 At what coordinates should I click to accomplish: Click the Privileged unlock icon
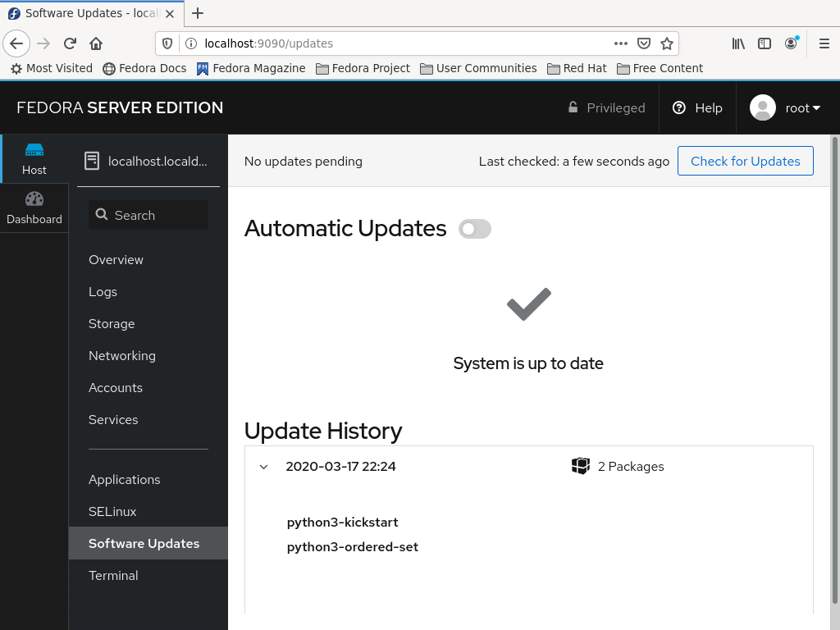[573, 107]
